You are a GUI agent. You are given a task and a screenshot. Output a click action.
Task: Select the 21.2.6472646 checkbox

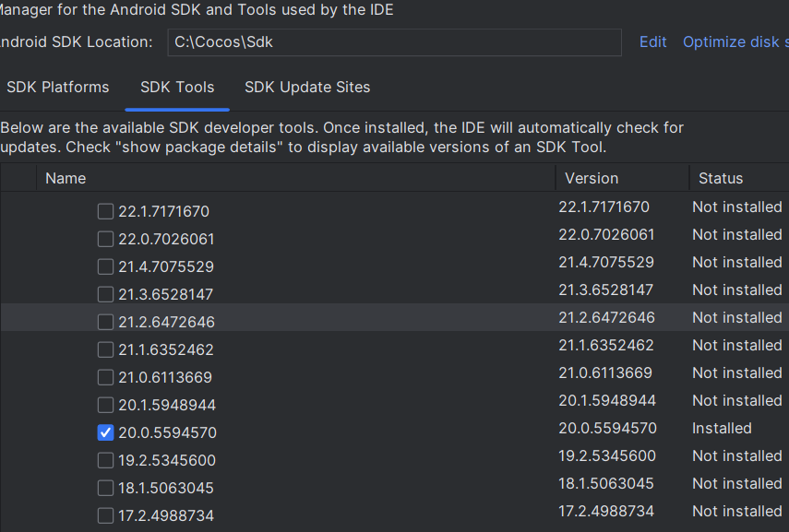point(105,322)
